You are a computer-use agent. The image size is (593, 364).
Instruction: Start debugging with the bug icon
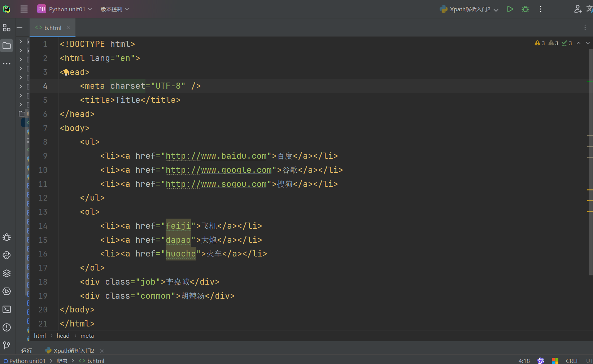click(x=526, y=9)
